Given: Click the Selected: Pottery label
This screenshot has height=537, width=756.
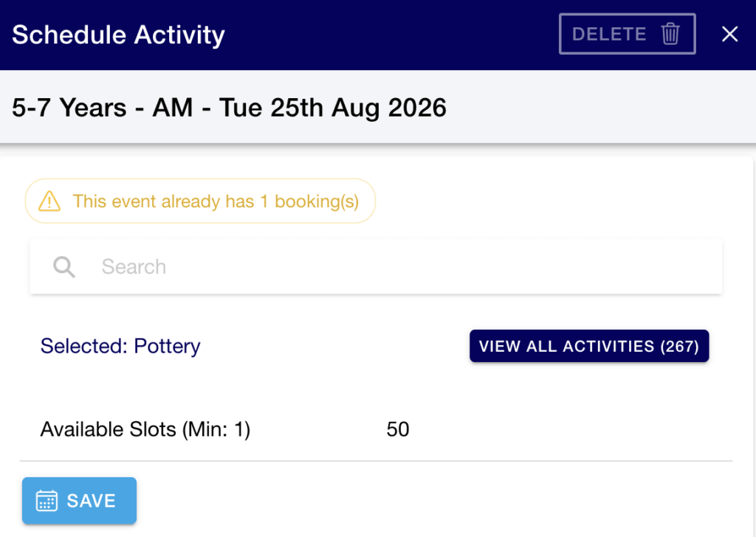Looking at the screenshot, I should (120, 346).
